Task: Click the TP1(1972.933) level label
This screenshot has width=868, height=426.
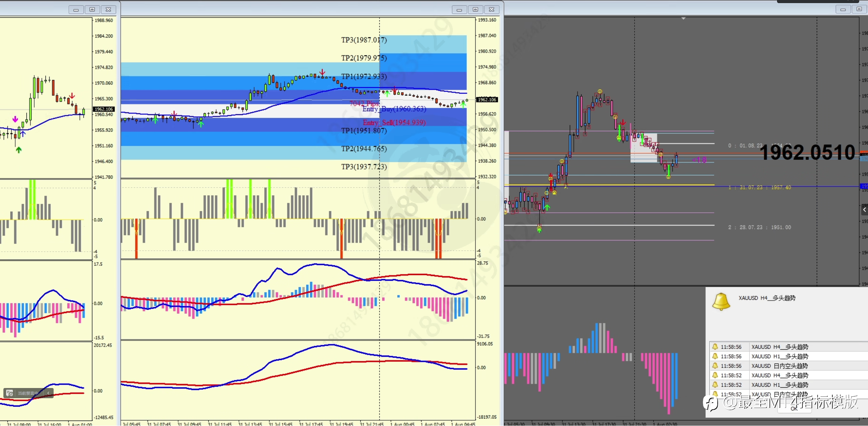Action: click(364, 76)
